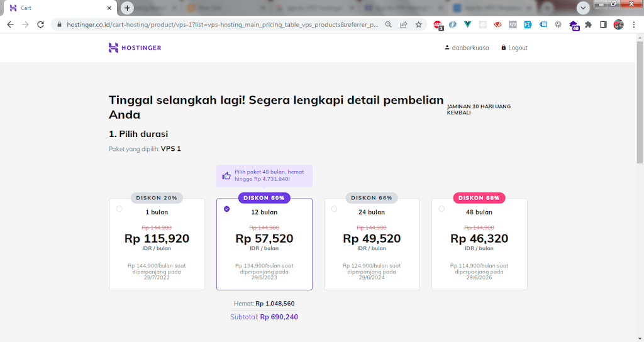Open the tab search dropdown arrow
The width and height of the screenshot is (644, 342).
(x=583, y=8)
